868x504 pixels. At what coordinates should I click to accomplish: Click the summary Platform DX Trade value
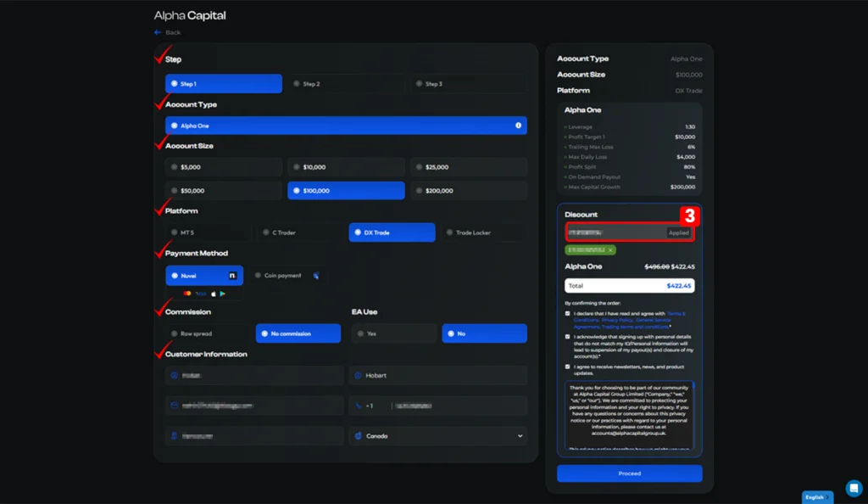coord(688,90)
